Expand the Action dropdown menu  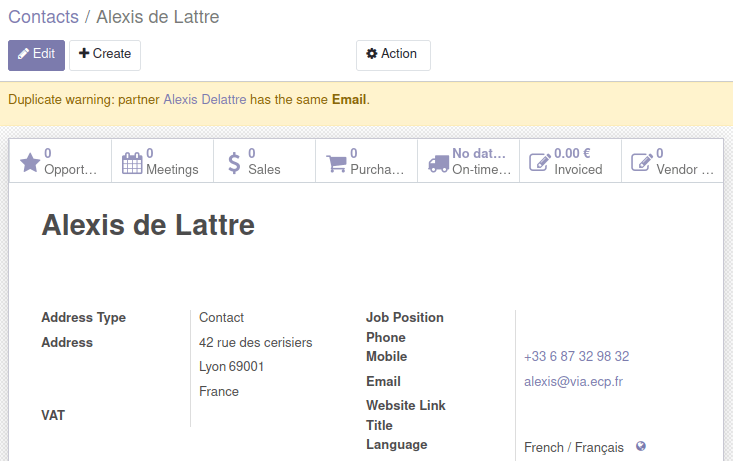click(393, 55)
